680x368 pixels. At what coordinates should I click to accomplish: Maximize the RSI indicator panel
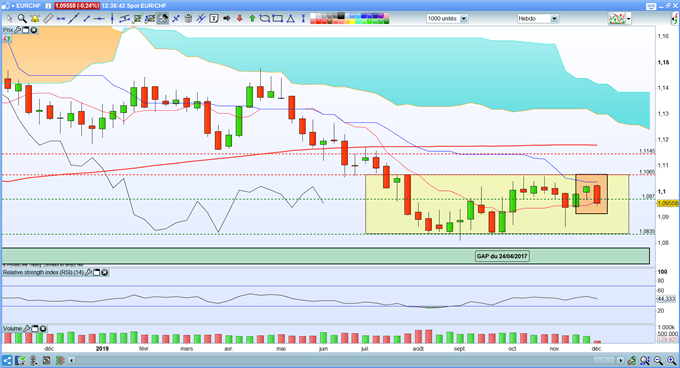pos(97,272)
